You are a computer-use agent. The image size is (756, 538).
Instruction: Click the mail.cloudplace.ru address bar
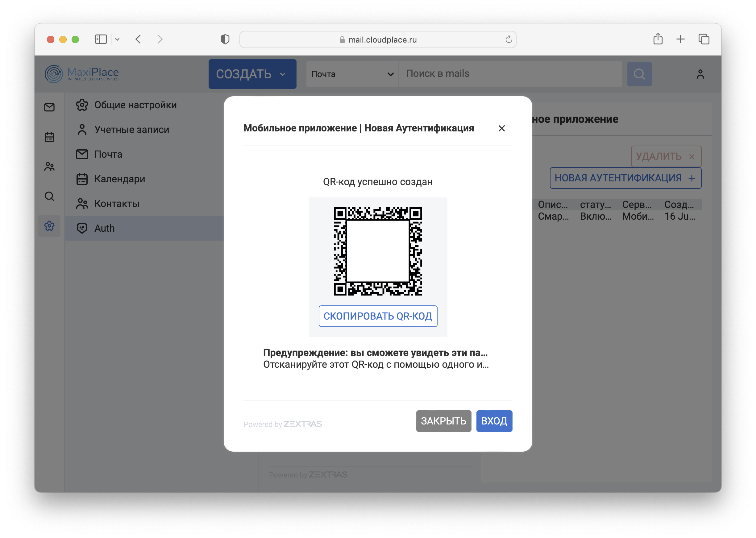[x=378, y=39]
